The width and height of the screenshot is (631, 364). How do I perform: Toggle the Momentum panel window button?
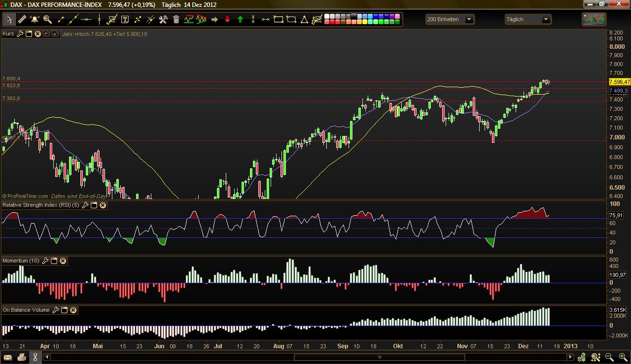coord(54,261)
